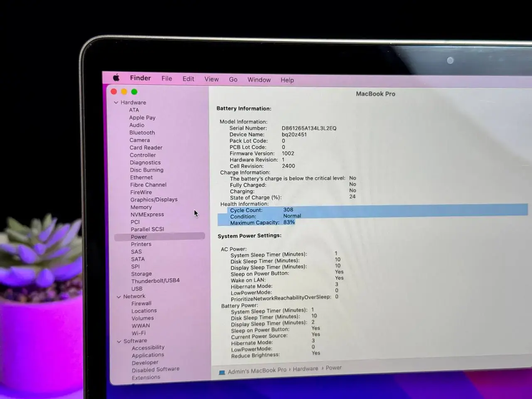Select Developer under Software
532x399 pixels.
tap(145, 362)
